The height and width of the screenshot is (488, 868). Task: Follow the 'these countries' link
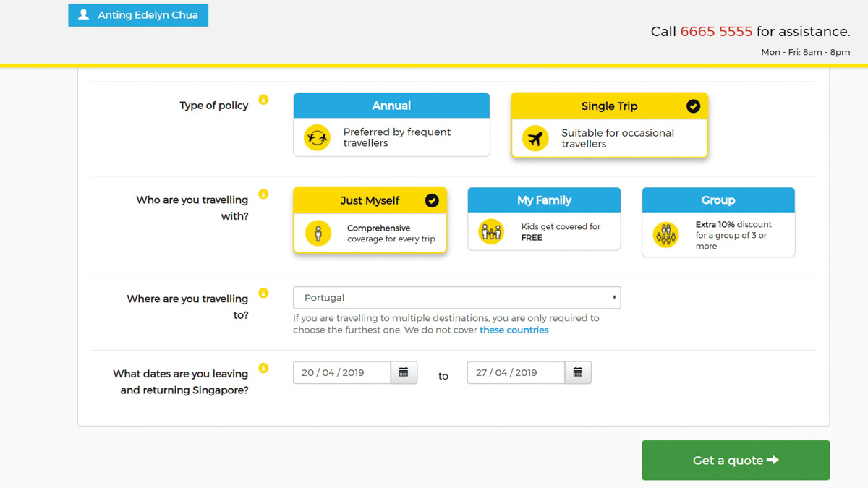click(x=514, y=330)
